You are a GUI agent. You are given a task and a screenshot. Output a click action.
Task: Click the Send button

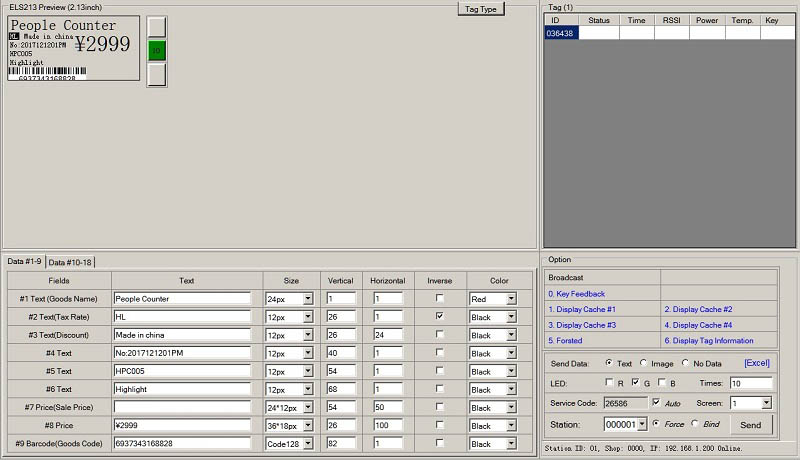click(x=751, y=424)
